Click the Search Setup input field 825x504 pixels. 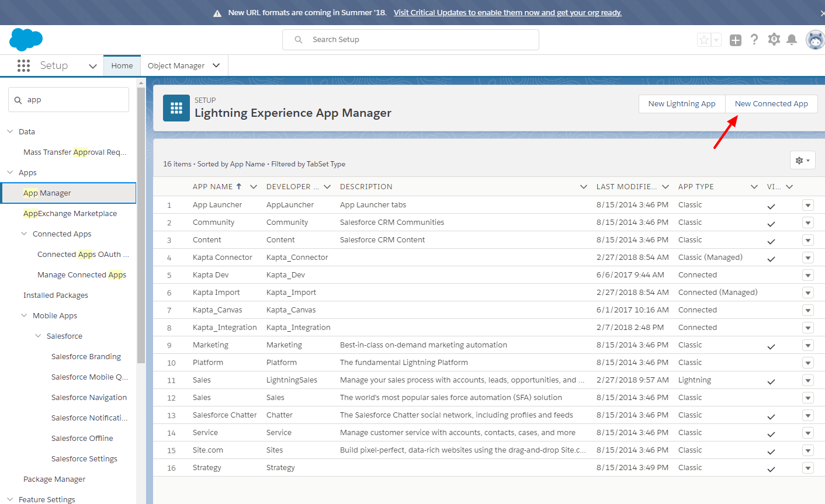[x=410, y=39]
